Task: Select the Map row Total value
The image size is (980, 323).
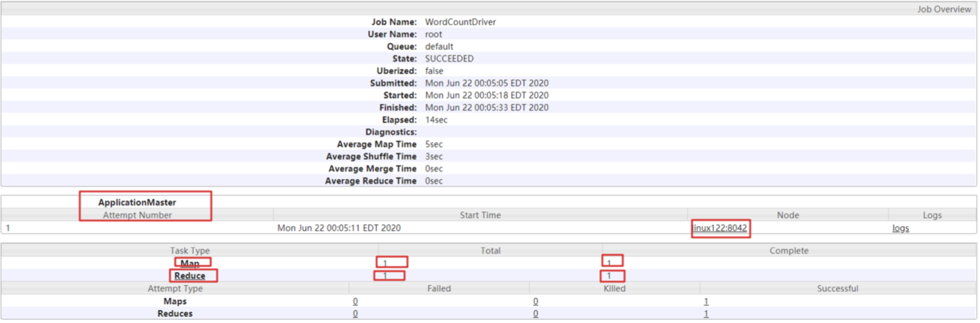Action: point(385,263)
